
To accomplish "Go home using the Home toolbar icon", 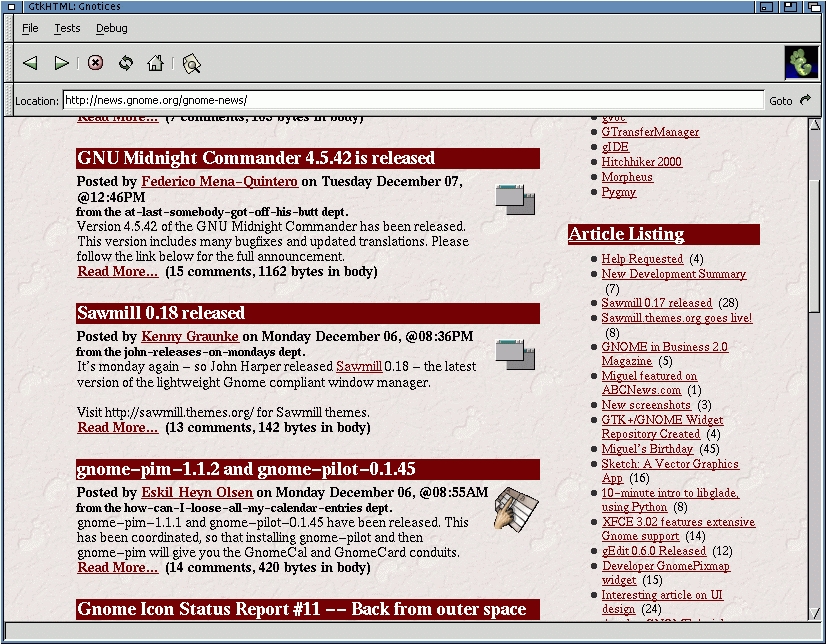I will [x=156, y=62].
